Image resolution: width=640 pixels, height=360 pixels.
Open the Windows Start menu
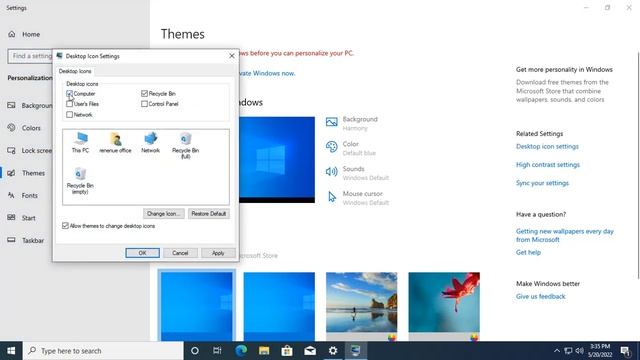pos(11,351)
